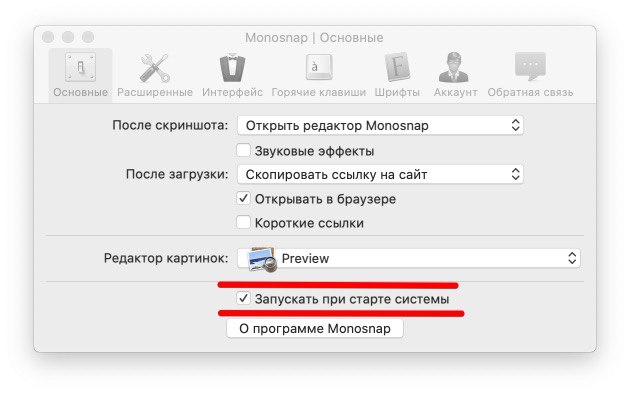Click the Аккаунт tab label
The image size is (630, 394).
point(455,92)
